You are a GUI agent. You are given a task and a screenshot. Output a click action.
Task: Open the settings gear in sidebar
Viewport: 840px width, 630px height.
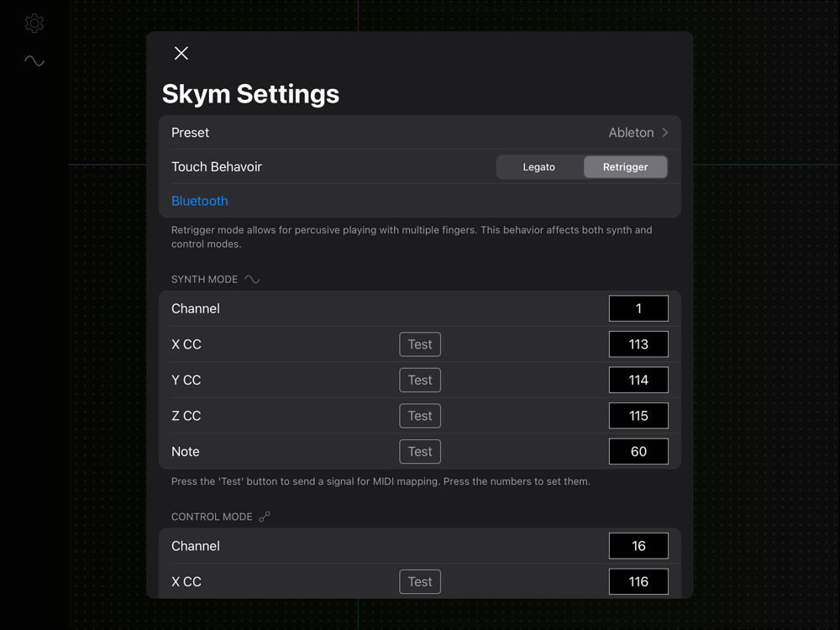click(34, 23)
